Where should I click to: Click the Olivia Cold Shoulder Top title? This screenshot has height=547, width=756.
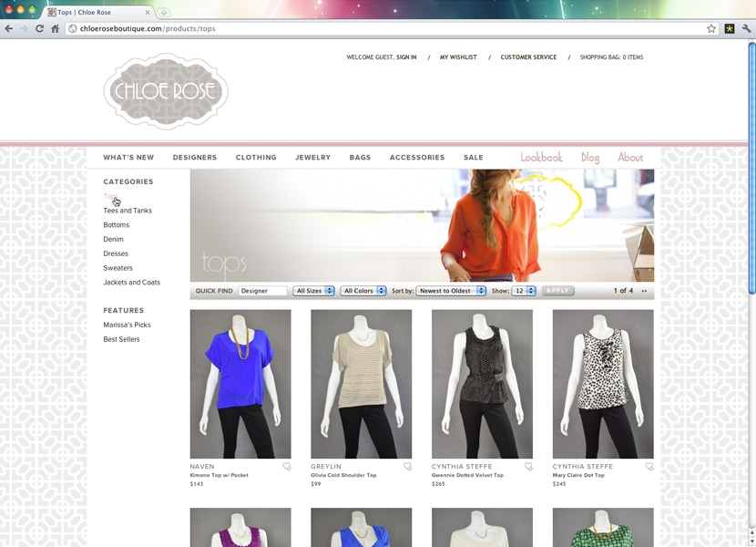point(343,475)
